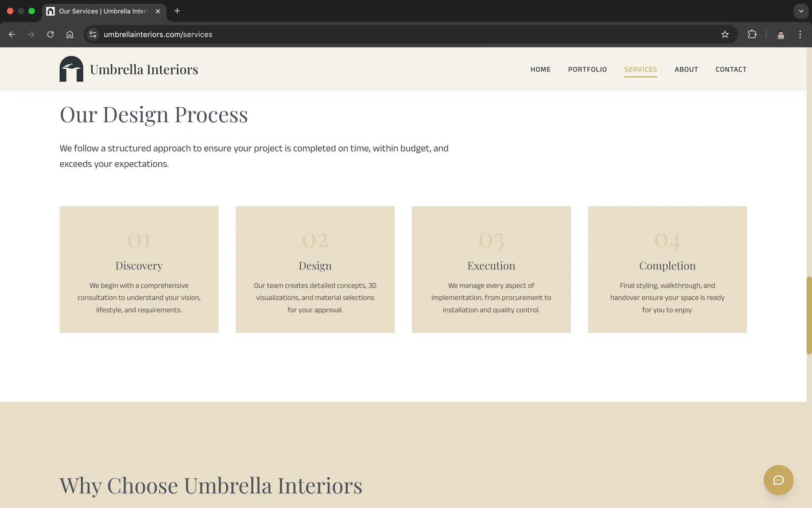The image size is (812, 508).
Task: Navigate to the PORTFOLIO page
Action: pyautogui.click(x=587, y=69)
